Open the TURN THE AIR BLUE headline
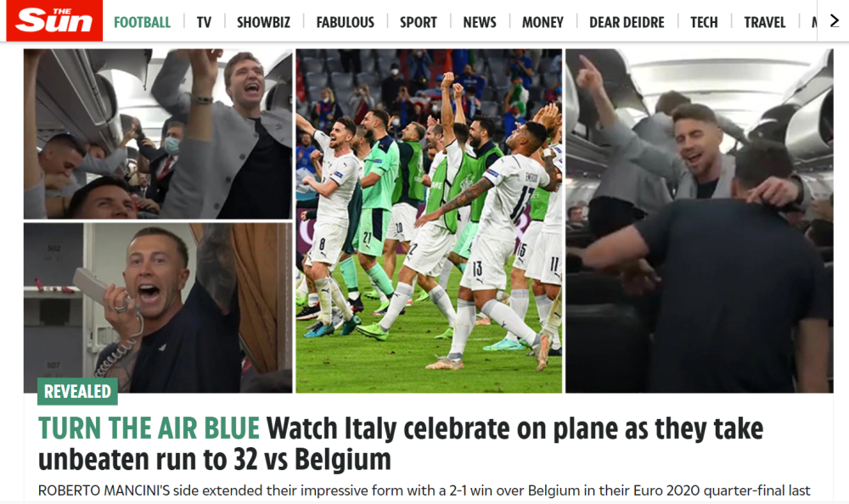 click(149, 428)
